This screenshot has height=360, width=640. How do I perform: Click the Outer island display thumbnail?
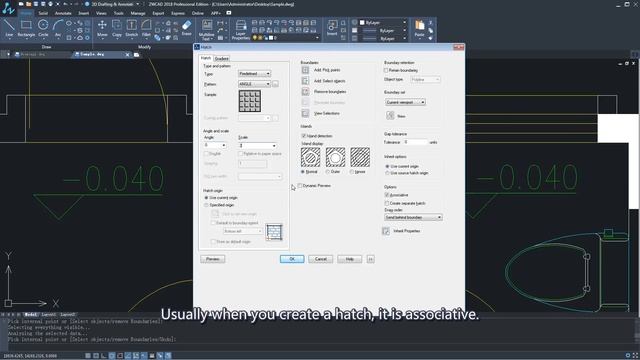click(336, 157)
